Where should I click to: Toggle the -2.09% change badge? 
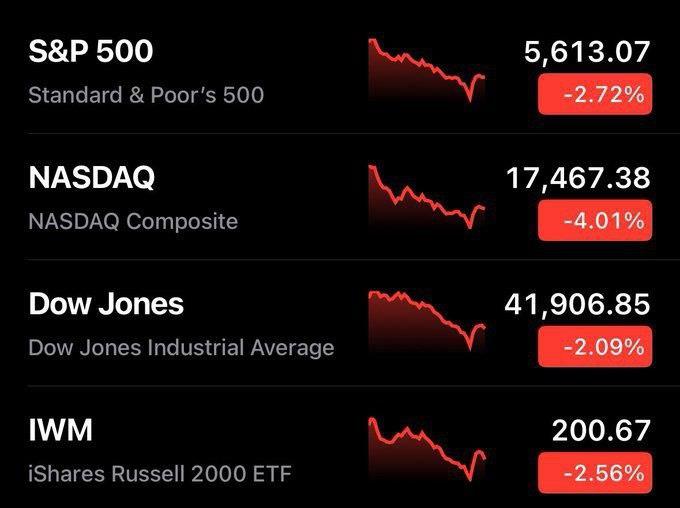tap(595, 347)
